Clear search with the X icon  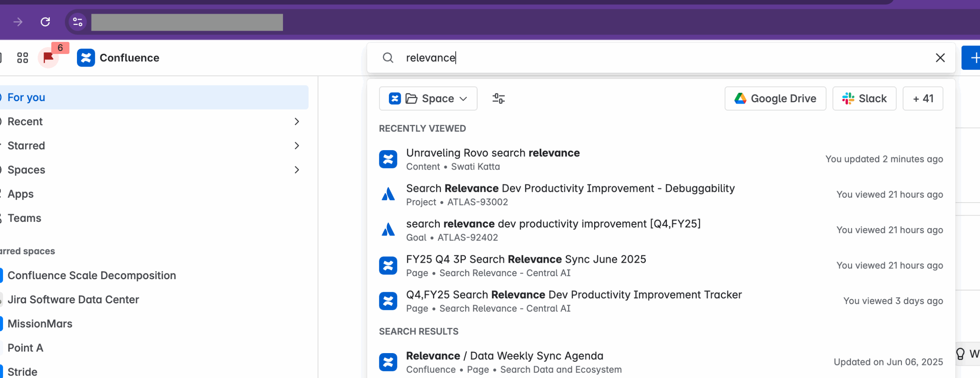click(x=940, y=58)
